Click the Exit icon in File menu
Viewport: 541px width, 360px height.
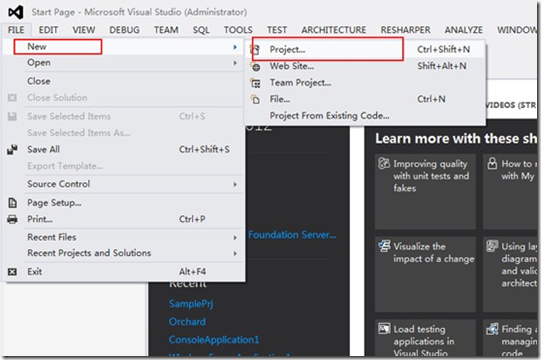tap(12, 272)
